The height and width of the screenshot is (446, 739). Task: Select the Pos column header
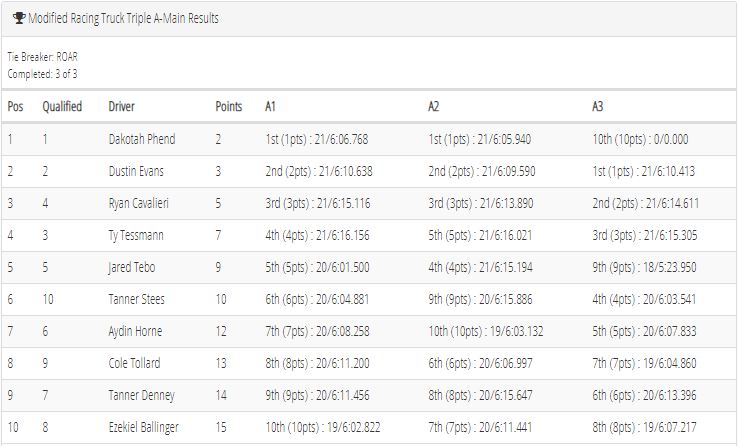pos(16,106)
